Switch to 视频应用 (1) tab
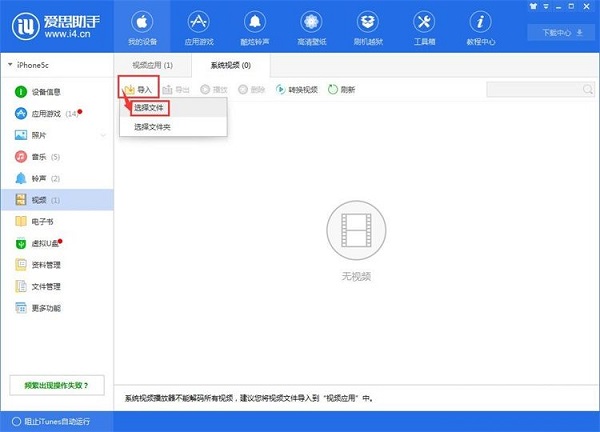 pyautogui.click(x=153, y=65)
